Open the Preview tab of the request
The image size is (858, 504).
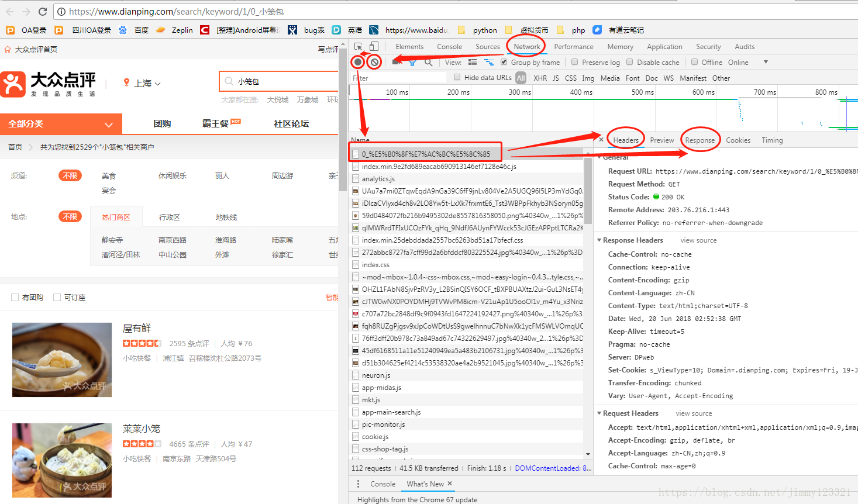click(661, 140)
